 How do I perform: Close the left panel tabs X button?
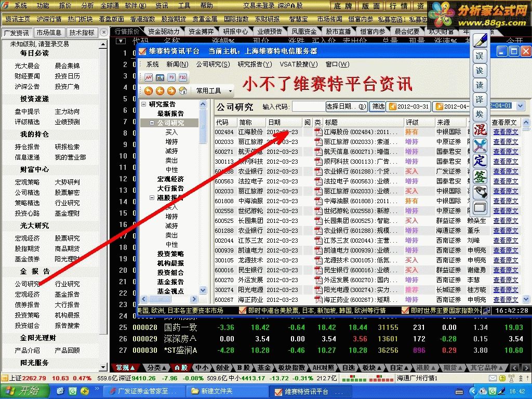point(104,32)
